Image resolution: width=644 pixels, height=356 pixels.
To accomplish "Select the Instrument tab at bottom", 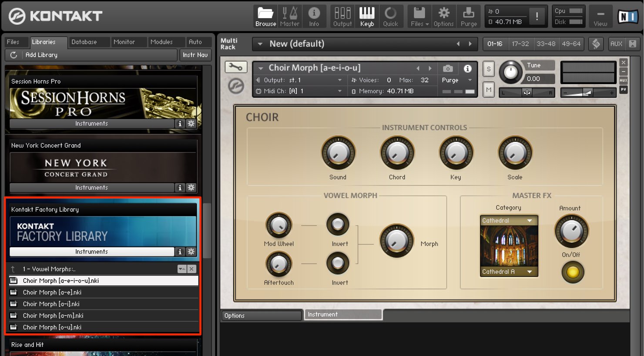I will pyautogui.click(x=343, y=314).
